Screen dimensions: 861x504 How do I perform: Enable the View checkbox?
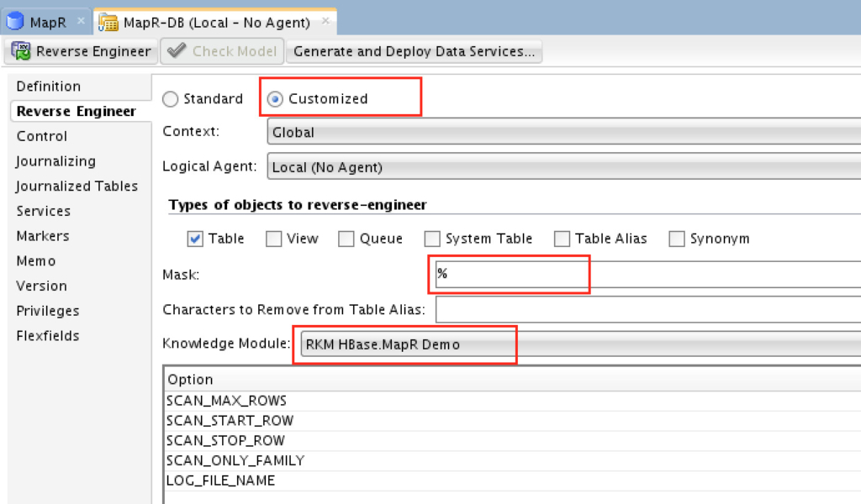click(x=273, y=239)
